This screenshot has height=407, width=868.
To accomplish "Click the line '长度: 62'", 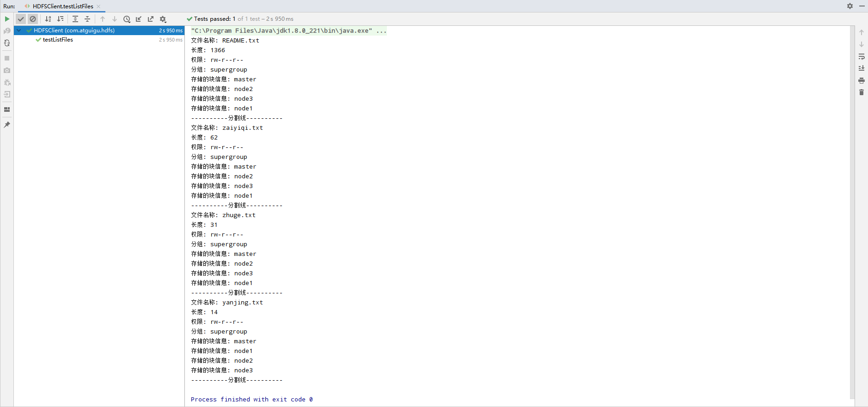I will pyautogui.click(x=204, y=138).
